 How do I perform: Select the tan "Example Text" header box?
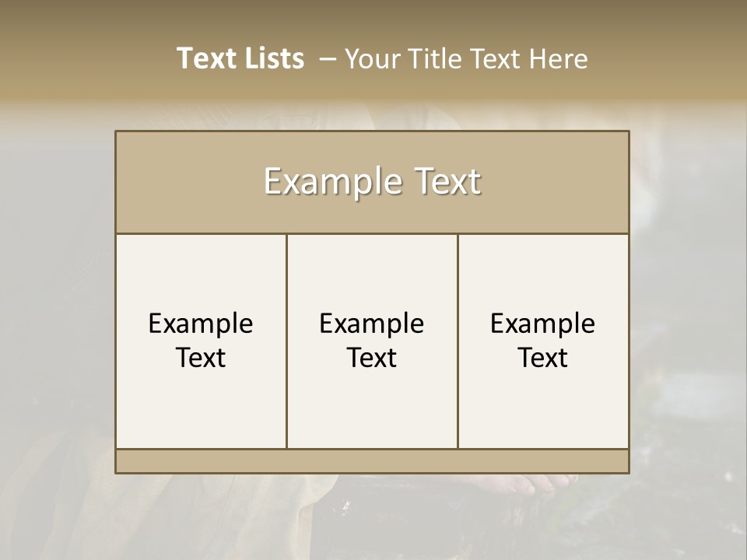[372, 182]
